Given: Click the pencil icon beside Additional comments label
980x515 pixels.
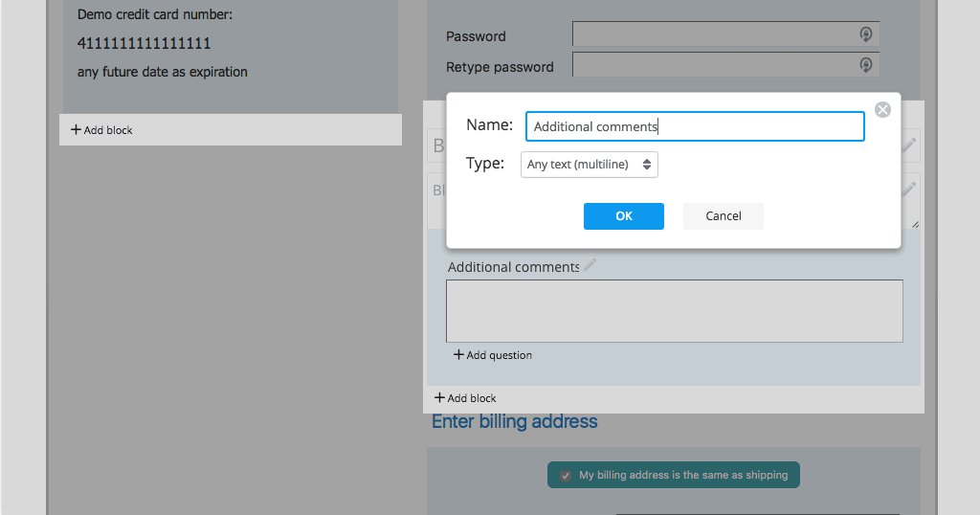Looking at the screenshot, I should click(590, 266).
